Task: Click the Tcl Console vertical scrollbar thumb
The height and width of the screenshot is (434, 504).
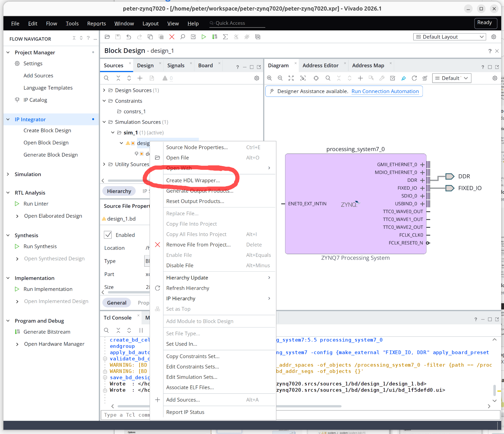Action: point(495,390)
